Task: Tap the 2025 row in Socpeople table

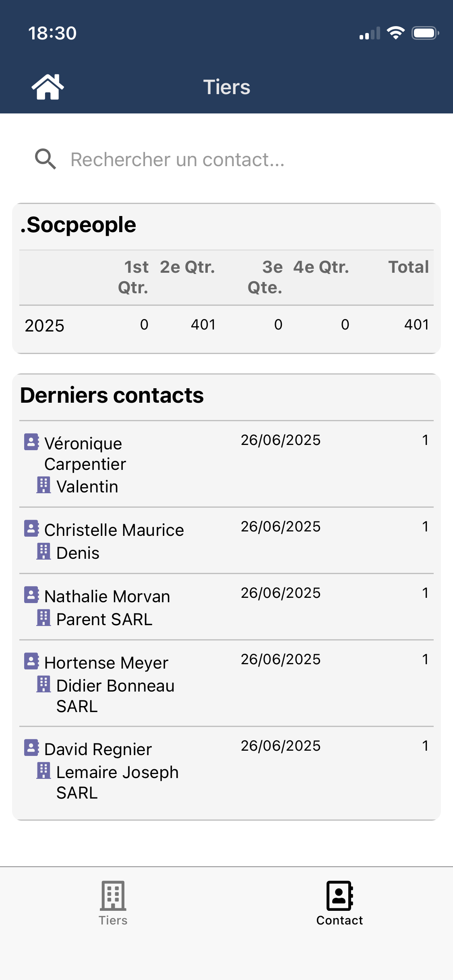Action: point(226,325)
